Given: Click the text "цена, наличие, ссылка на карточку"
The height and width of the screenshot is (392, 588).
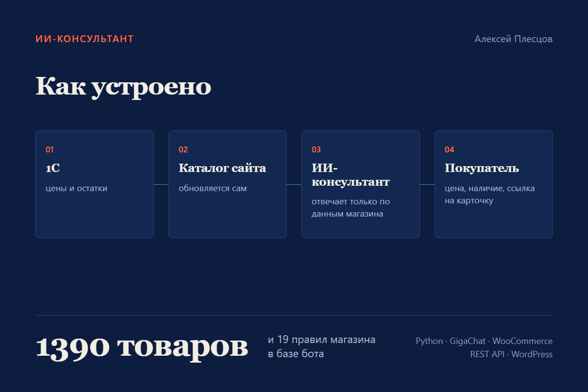Looking at the screenshot, I should tap(490, 195).
